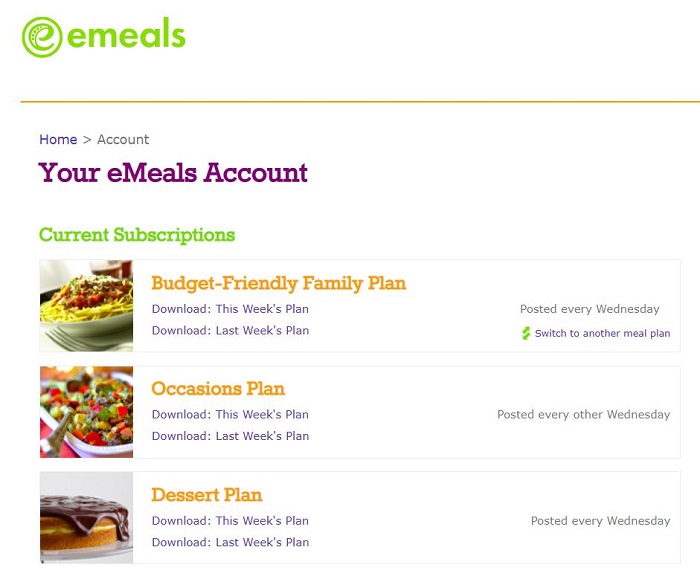Click the spaghetti plate thumbnail
The height and width of the screenshot is (576, 700).
[x=86, y=306]
